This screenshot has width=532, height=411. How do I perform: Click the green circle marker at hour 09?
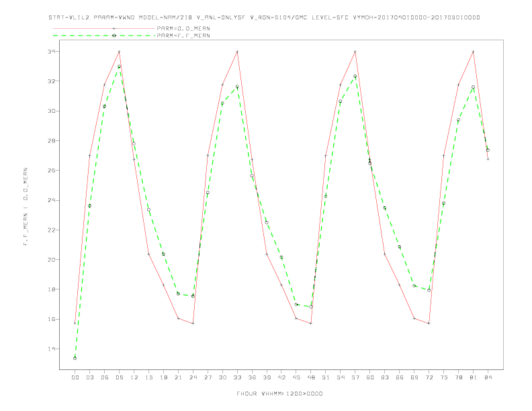point(119,66)
